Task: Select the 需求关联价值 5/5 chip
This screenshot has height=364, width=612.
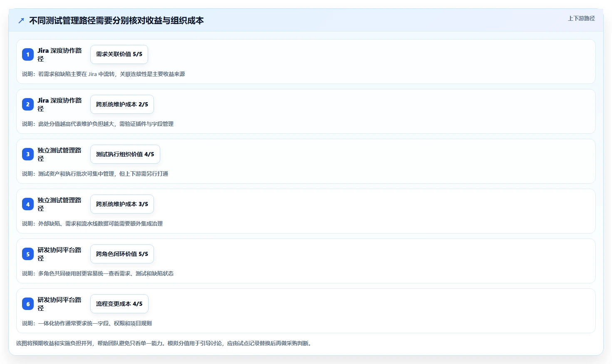Action: pyautogui.click(x=119, y=54)
